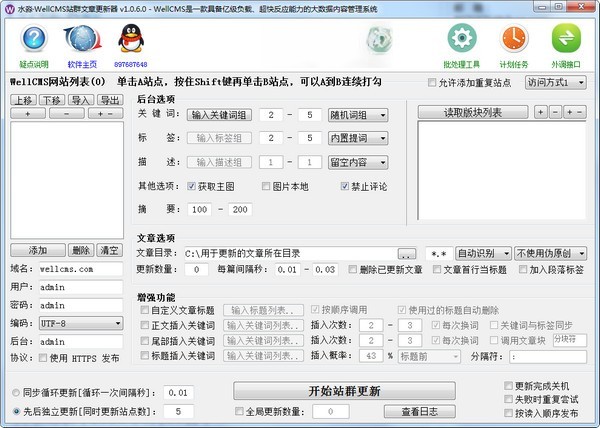This screenshot has height=428, width=600.
Task: Open the 不使用伪原创 dropdown
Action: pyautogui.click(x=551, y=253)
